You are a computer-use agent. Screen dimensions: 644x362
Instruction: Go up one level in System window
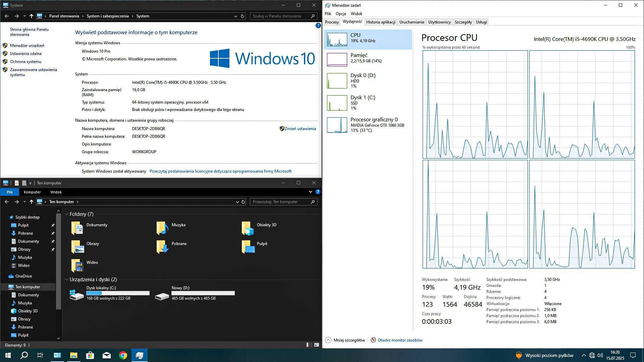tap(31, 16)
